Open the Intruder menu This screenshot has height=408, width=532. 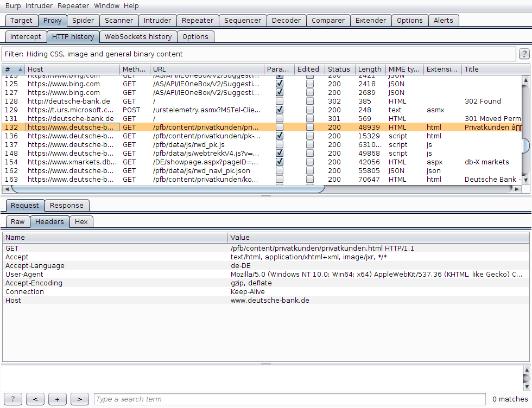pos(40,6)
